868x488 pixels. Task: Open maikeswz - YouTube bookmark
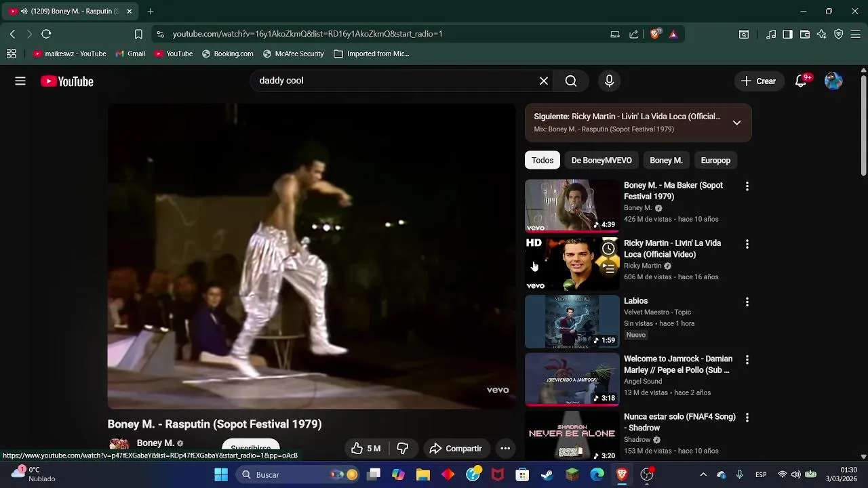tap(69, 54)
